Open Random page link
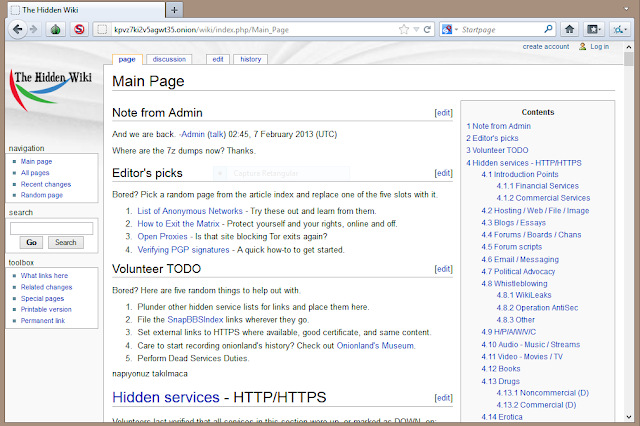This screenshot has height=426, width=640. pyautogui.click(x=42, y=195)
